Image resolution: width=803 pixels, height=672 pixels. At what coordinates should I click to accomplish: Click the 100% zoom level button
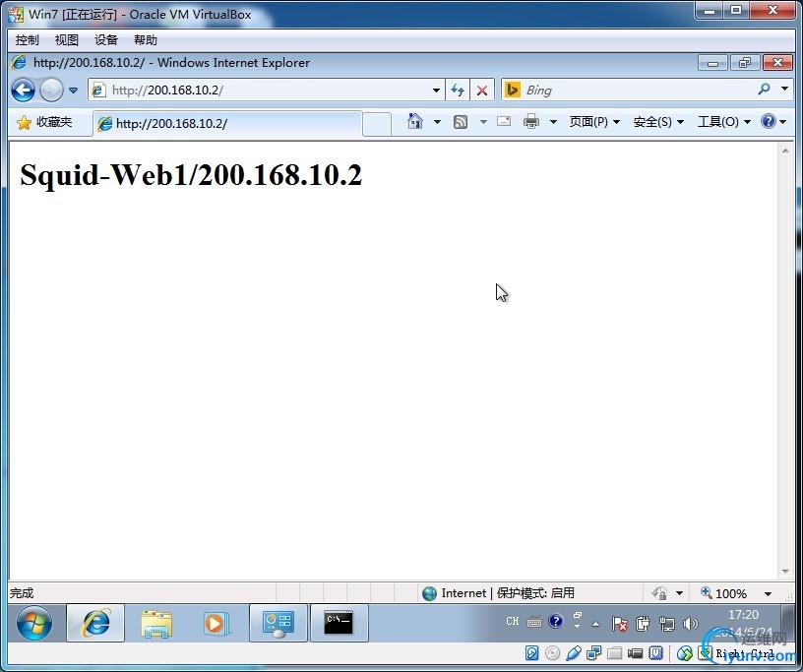[x=723, y=593]
